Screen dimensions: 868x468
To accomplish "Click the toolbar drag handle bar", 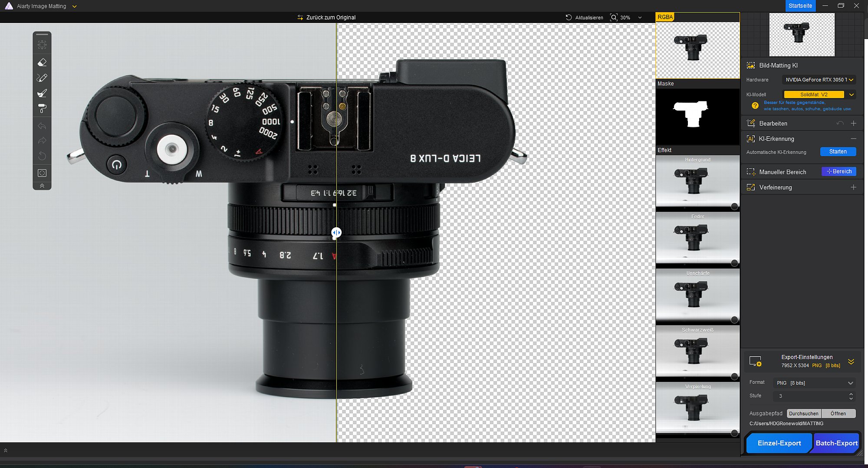I will (42, 34).
